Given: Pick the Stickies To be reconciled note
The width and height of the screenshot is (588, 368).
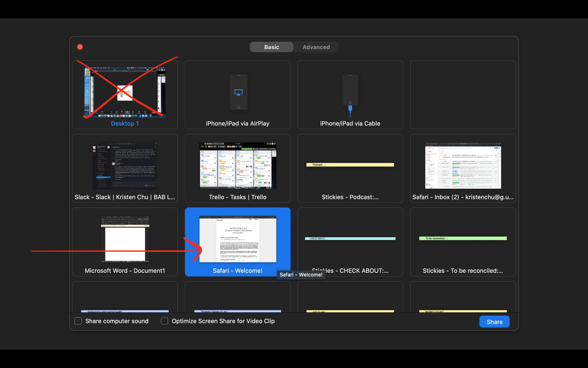Looking at the screenshot, I should coord(463,242).
